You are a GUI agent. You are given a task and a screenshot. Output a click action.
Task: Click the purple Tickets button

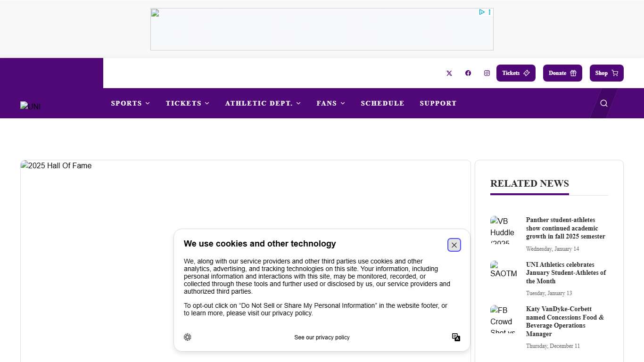click(516, 73)
